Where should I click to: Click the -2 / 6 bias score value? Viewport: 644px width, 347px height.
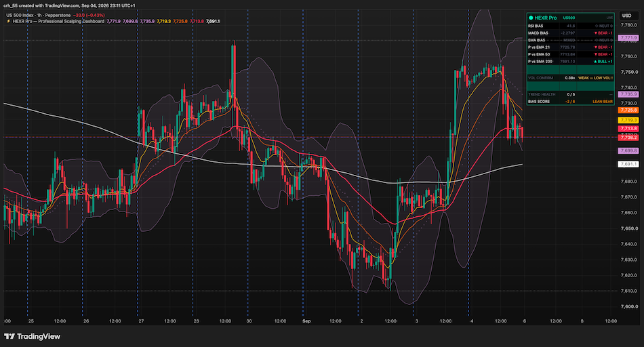[570, 102]
